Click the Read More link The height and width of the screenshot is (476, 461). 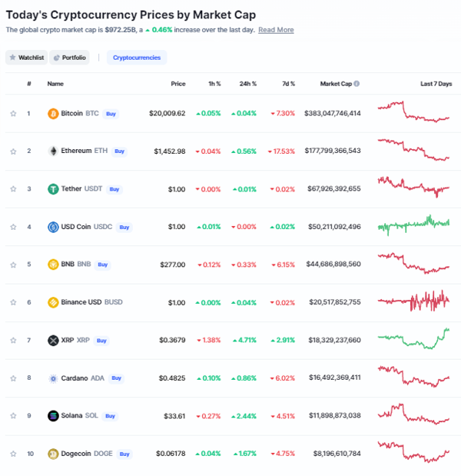pyautogui.click(x=276, y=30)
